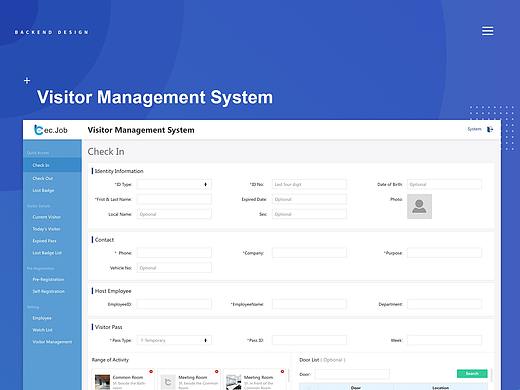The image size is (520, 390).
Task: Open Visitor Management in the sidebar
Action: coord(52,342)
